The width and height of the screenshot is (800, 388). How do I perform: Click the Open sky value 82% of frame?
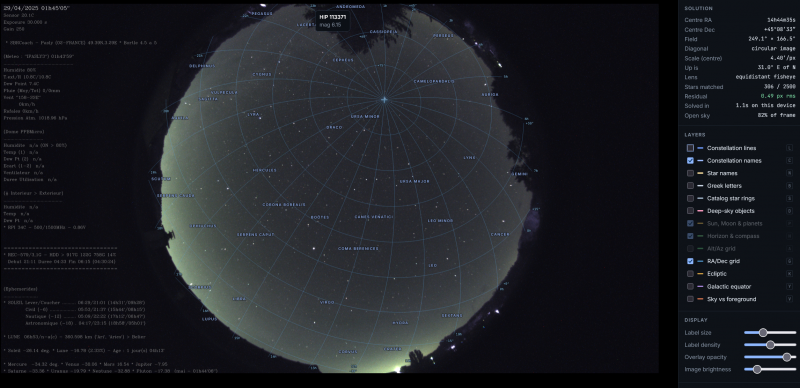click(x=777, y=115)
